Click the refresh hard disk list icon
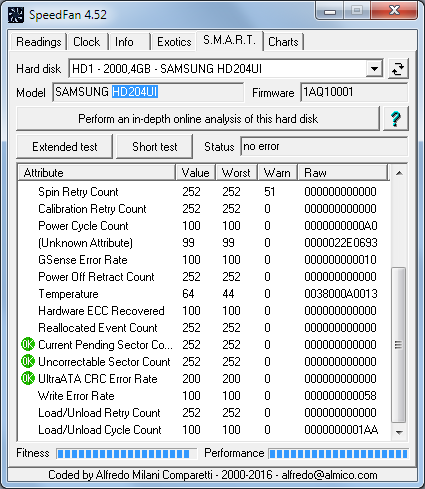The image size is (425, 489). pyautogui.click(x=398, y=69)
